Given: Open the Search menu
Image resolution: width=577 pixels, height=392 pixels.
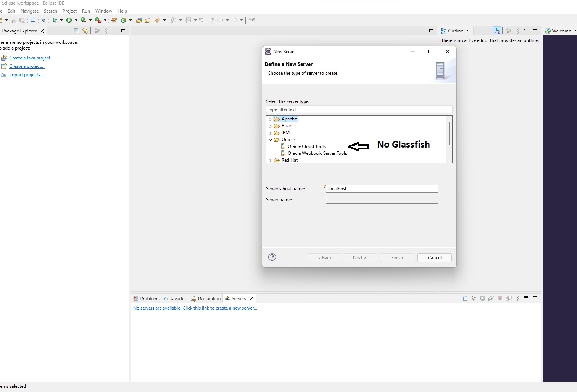Looking at the screenshot, I should coord(50,11).
